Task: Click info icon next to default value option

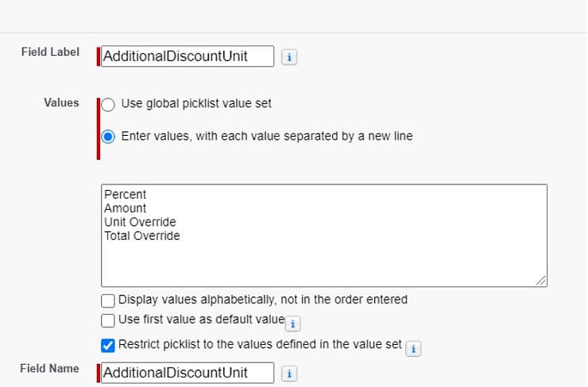Action: pyautogui.click(x=293, y=323)
